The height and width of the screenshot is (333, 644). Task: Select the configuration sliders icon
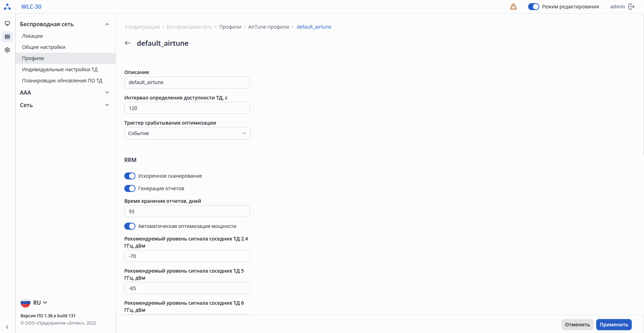coord(7,37)
